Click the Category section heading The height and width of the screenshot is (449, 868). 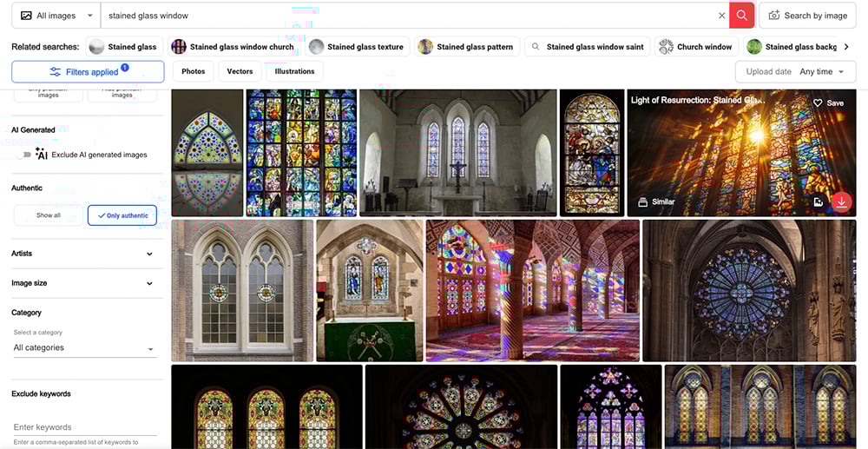[27, 313]
